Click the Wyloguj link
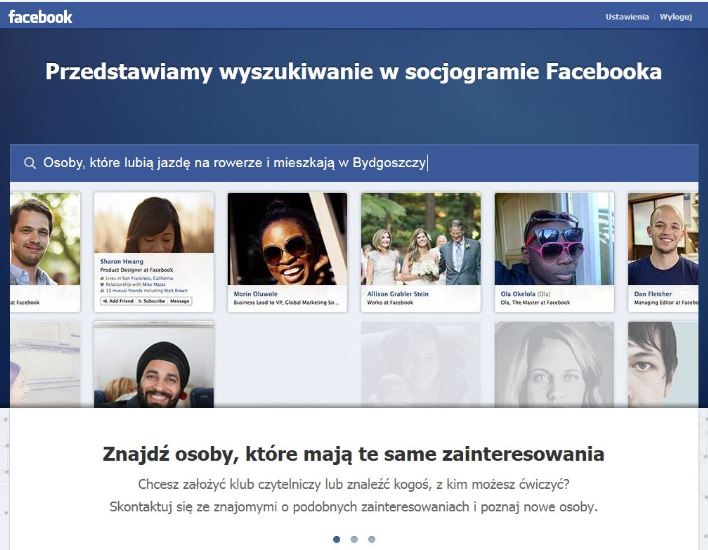The width and height of the screenshot is (708, 550). coord(675,17)
